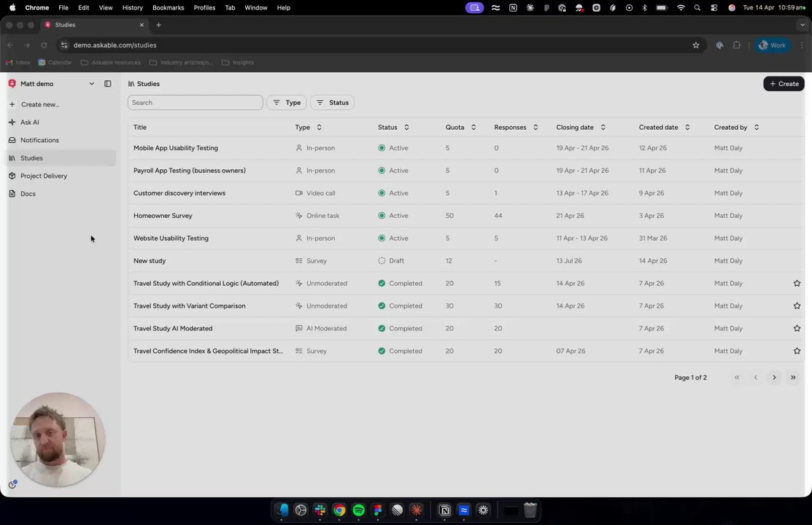Open Calendar bookmark
Screen dimensions: 812x525
(55, 62)
